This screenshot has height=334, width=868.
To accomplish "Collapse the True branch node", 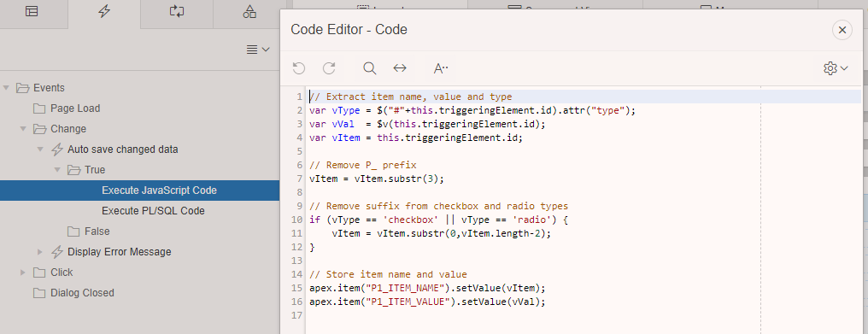I will (58, 169).
